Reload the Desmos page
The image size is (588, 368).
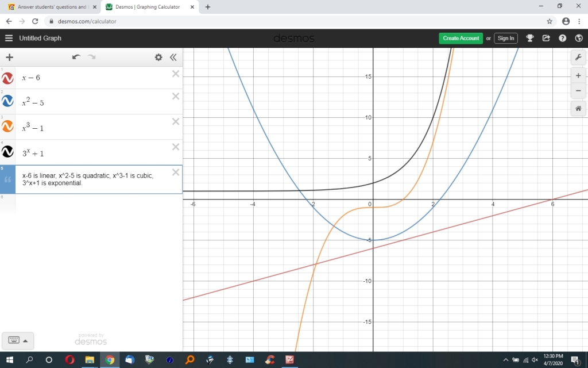click(35, 21)
